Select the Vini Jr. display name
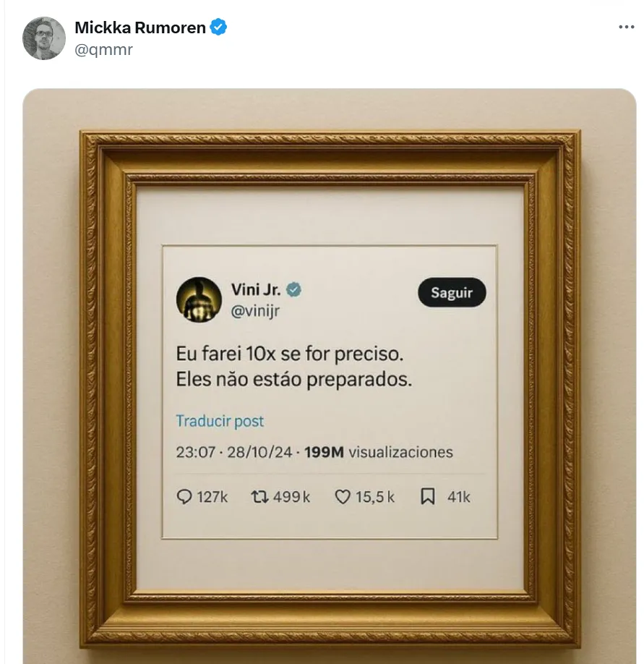This screenshot has height=664, width=644. (x=256, y=289)
